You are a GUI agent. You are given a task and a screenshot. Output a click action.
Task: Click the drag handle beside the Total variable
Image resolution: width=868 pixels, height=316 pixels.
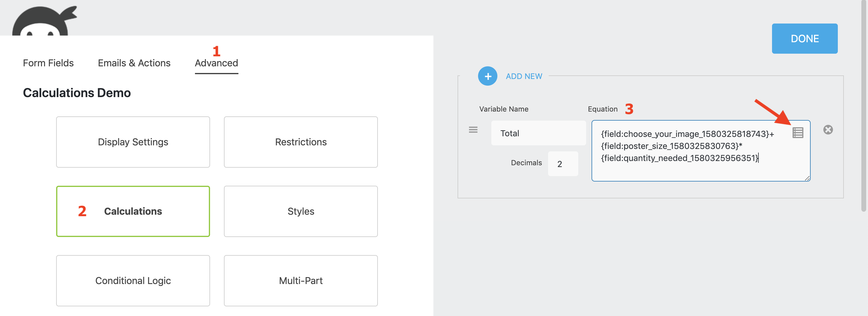[x=473, y=130]
